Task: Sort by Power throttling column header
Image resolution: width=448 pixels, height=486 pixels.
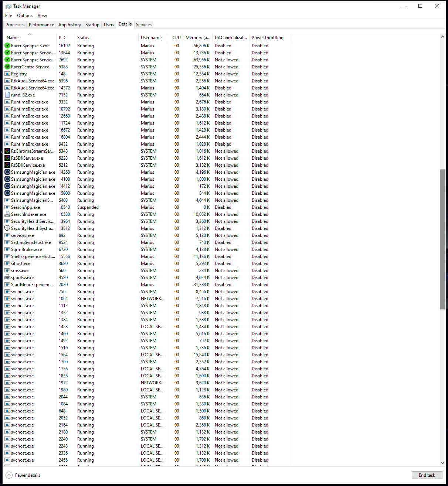Action: [x=269, y=37]
